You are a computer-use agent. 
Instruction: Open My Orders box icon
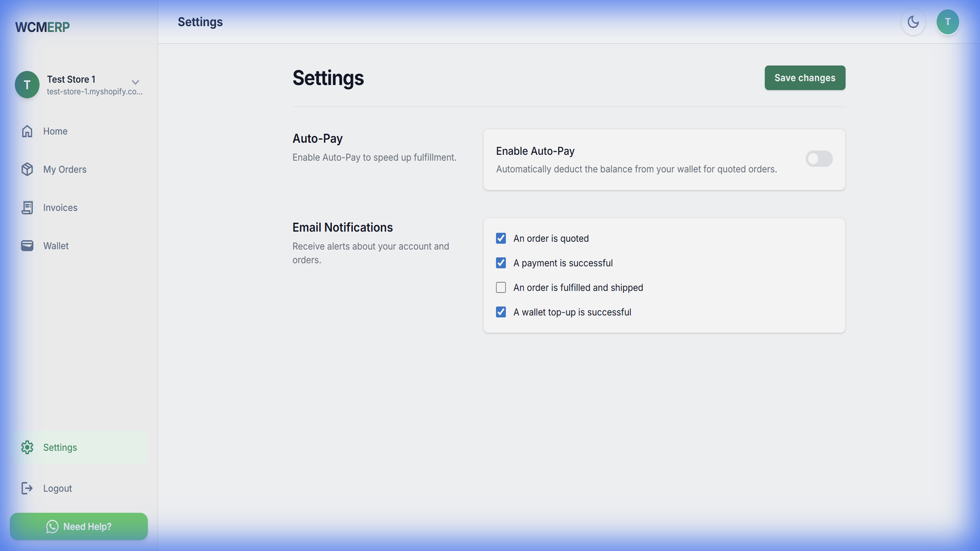[27, 170]
